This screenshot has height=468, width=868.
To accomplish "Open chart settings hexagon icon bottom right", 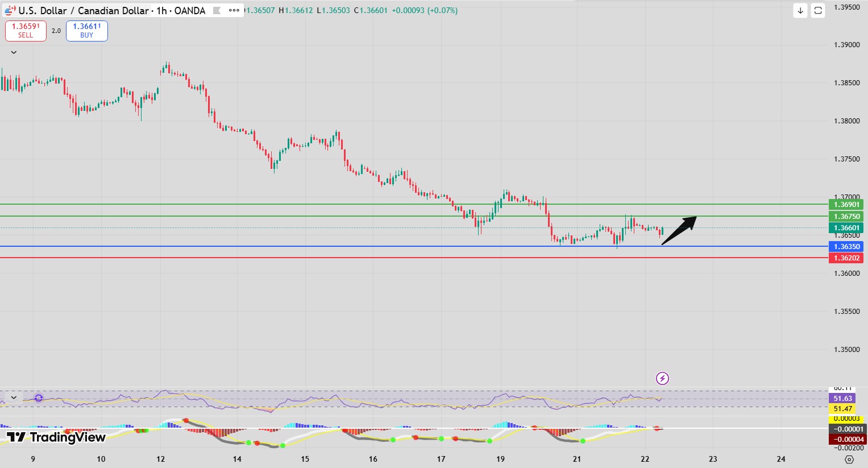I will 849,459.
